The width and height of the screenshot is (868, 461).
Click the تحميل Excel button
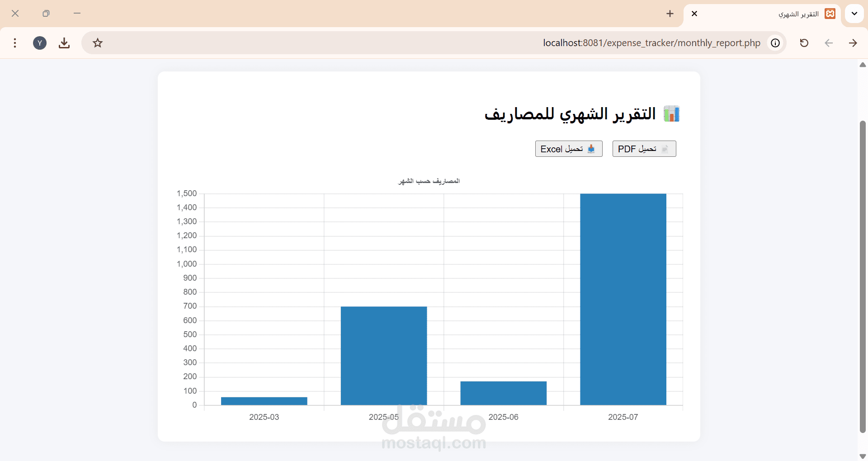569,149
